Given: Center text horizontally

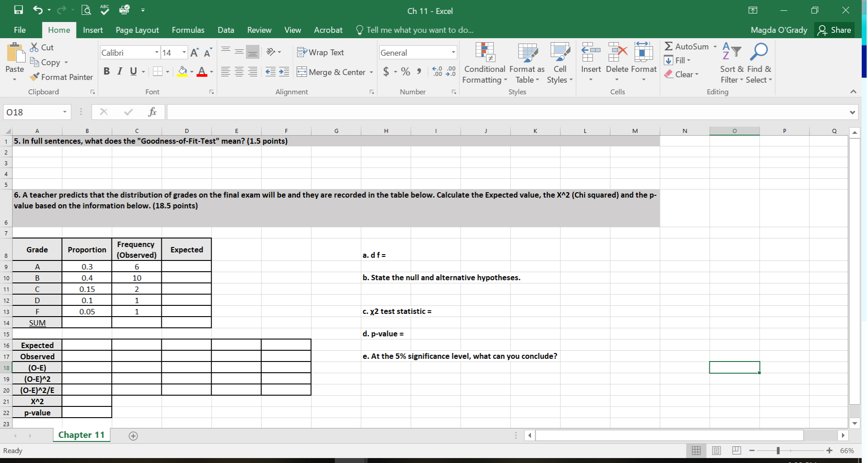Looking at the screenshot, I should tap(239, 72).
